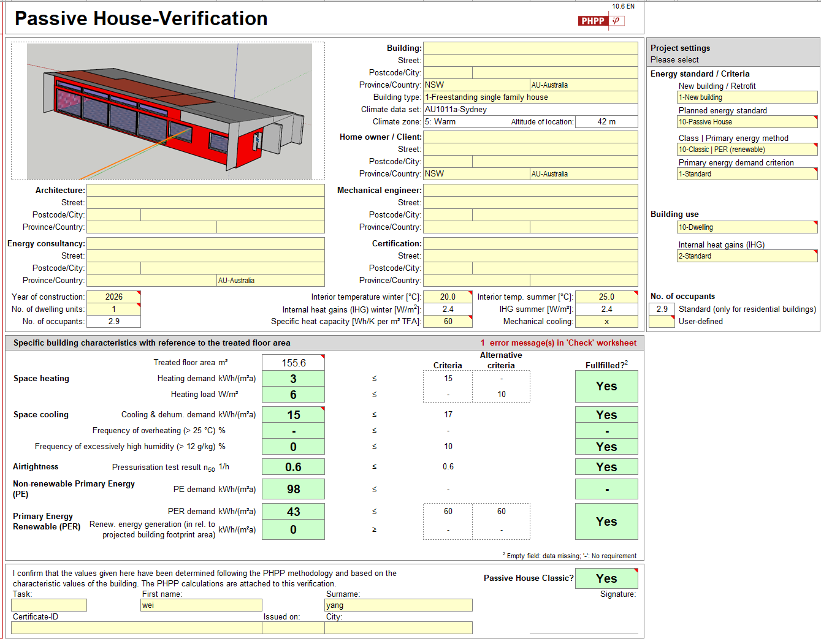Open Primary energy demand criterion dropdown
The height and width of the screenshot is (644, 821).
pos(747,174)
